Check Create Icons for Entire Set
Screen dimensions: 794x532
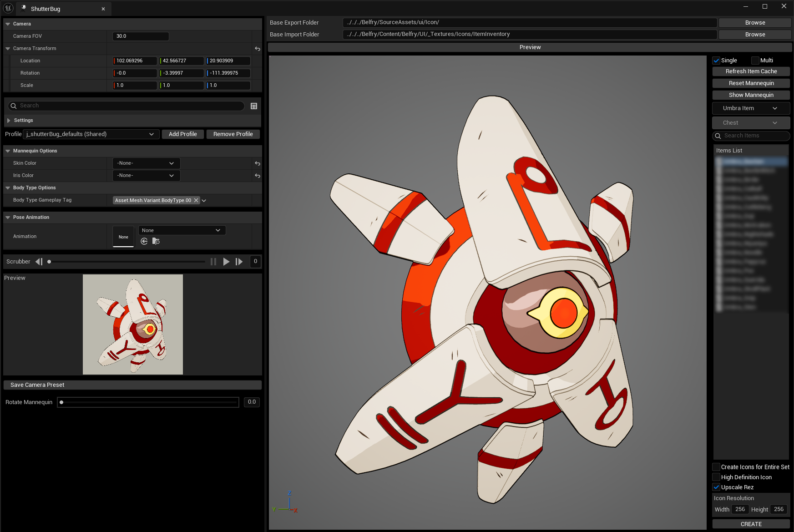[x=716, y=467]
